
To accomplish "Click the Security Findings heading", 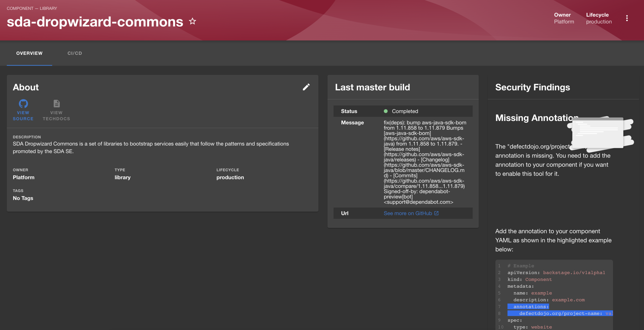I will pos(533,87).
